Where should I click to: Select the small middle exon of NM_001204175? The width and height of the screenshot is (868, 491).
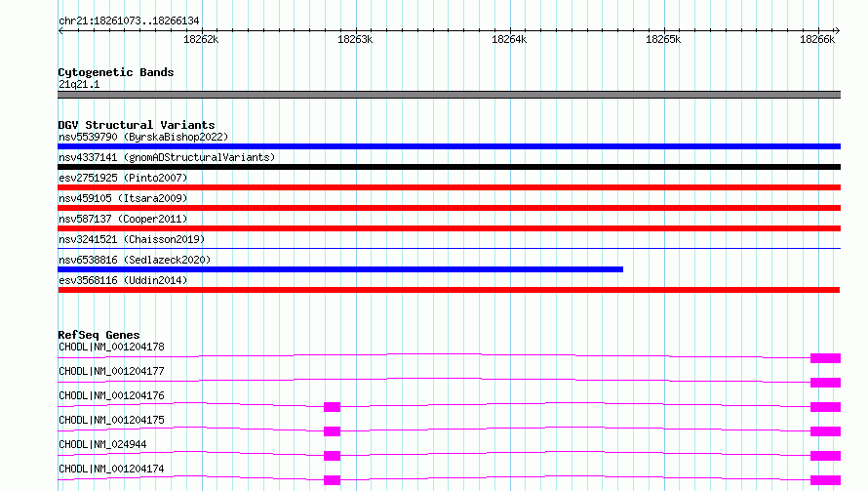click(333, 431)
